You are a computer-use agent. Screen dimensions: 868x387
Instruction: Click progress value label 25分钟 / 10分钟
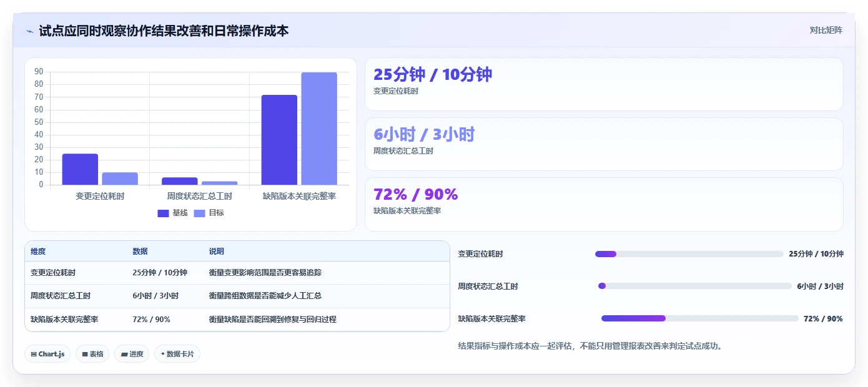(816, 254)
